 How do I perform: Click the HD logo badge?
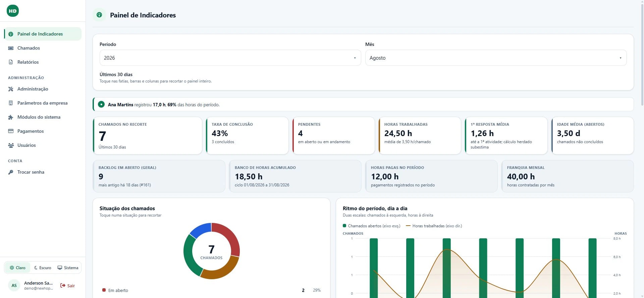tap(13, 11)
